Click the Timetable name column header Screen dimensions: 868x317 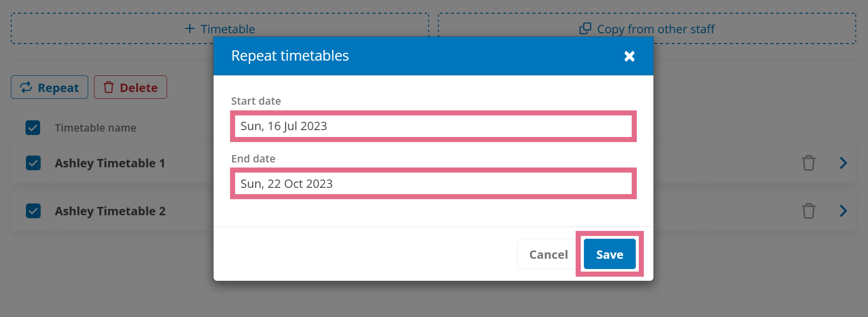(96, 128)
